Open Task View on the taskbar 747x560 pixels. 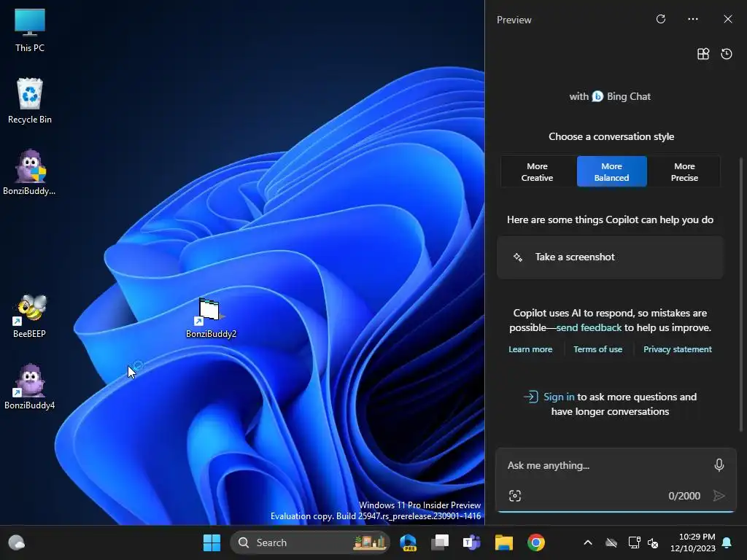(x=440, y=542)
